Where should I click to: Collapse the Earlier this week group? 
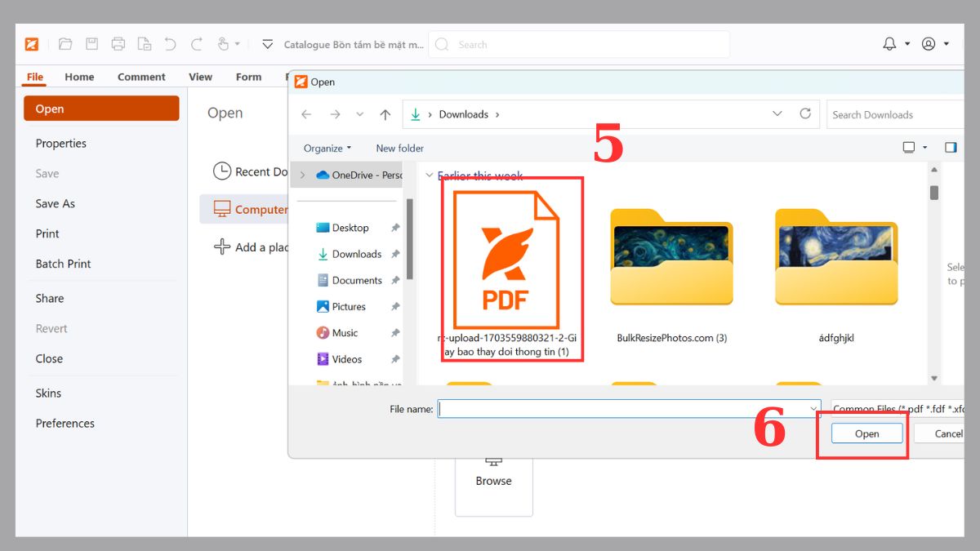click(x=430, y=176)
